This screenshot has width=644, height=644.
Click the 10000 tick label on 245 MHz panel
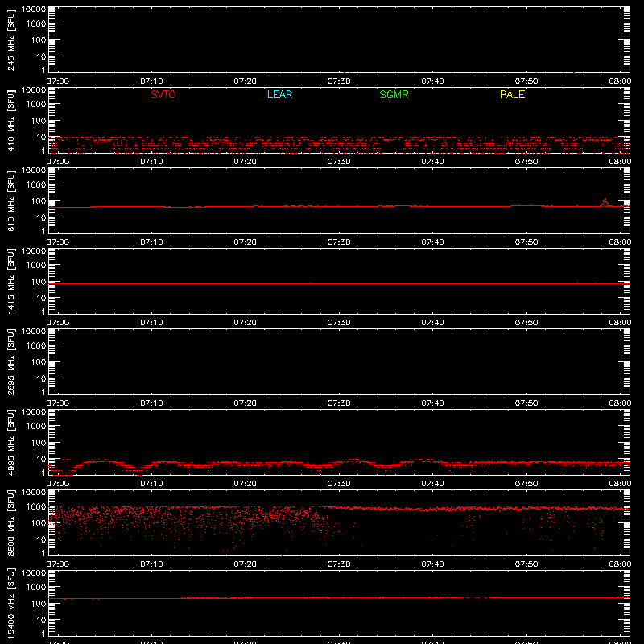(x=34, y=10)
